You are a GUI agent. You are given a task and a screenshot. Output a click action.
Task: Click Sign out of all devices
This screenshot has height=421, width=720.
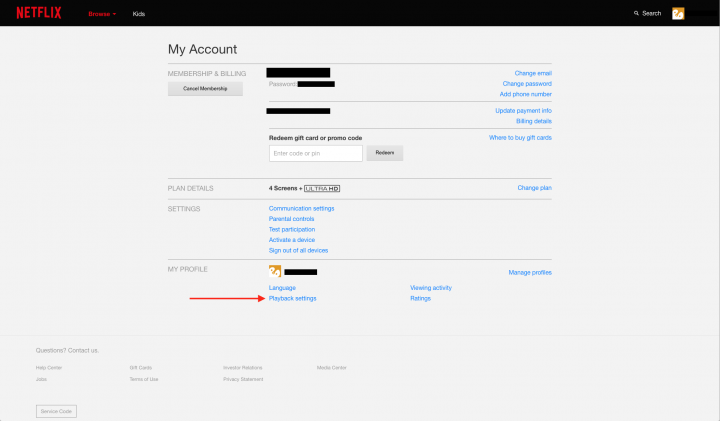point(298,251)
